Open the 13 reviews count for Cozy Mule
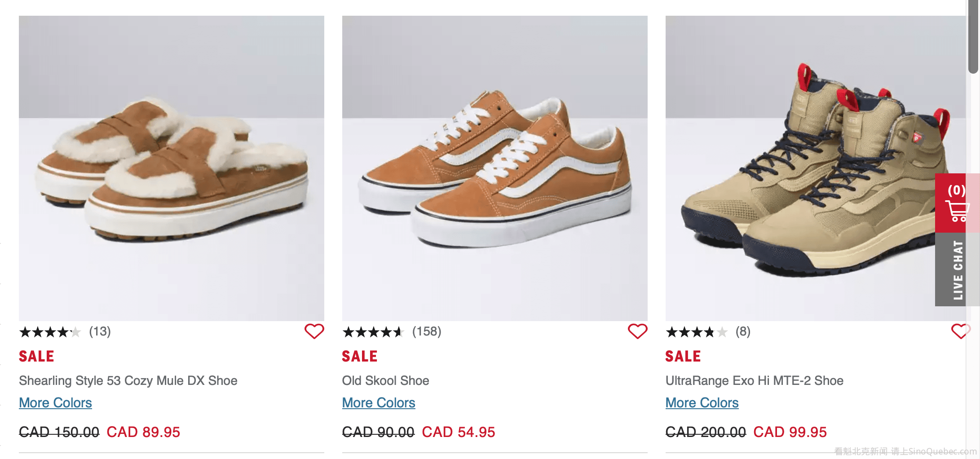The width and height of the screenshot is (980, 459). 100,331
